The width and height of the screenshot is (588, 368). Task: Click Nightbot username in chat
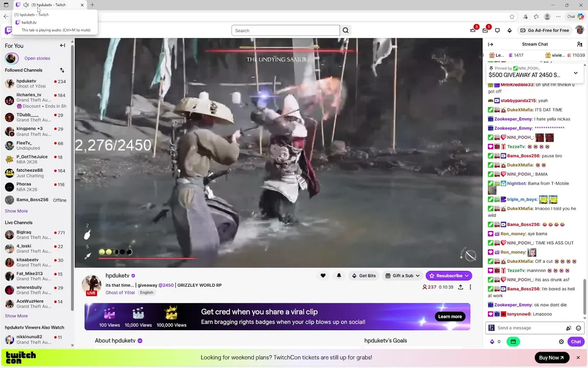pyautogui.click(x=517, y=183)
